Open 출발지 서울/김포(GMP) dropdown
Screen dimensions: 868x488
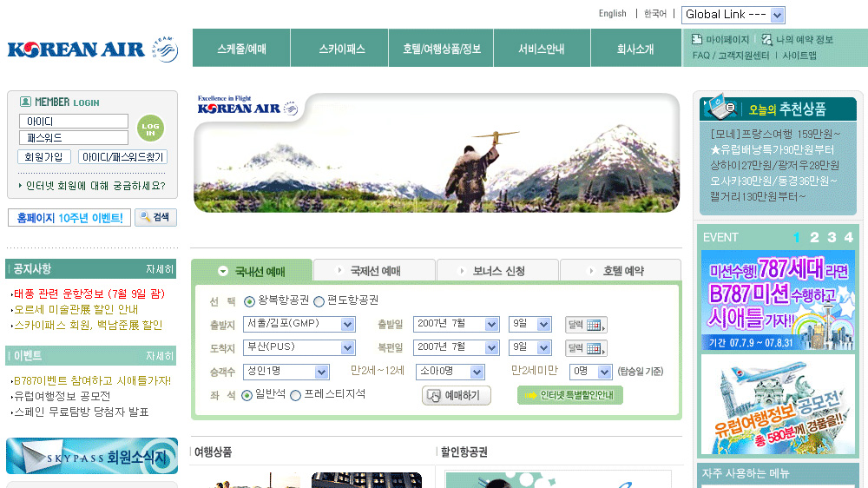[x=299, y=324]
